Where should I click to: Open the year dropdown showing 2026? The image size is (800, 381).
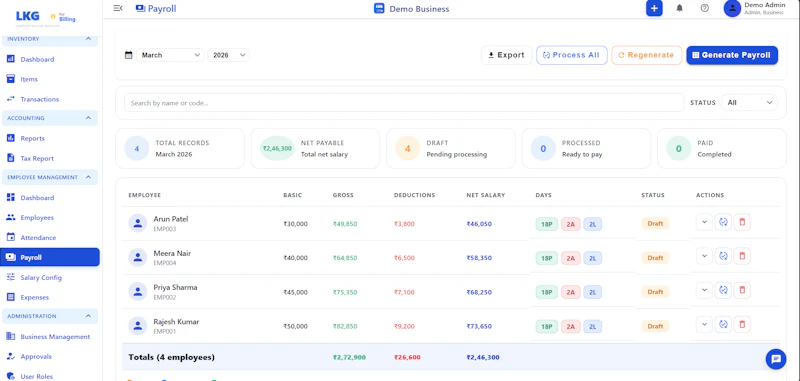pos(229,55)
